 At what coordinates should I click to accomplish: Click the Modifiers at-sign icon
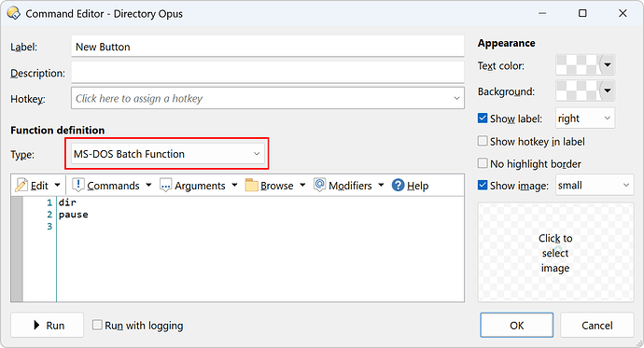click(319, 185)
